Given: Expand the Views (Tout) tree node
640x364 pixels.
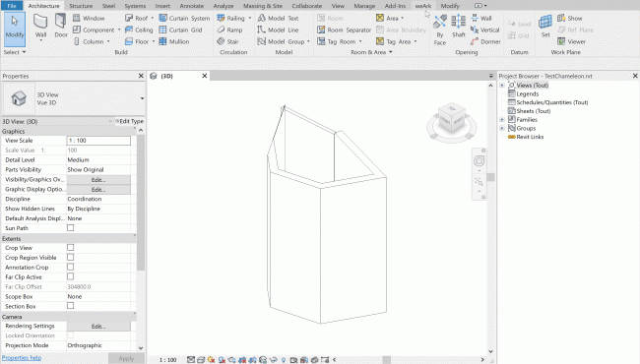Looking at the screenshot, I should click(x=502, y=86).
